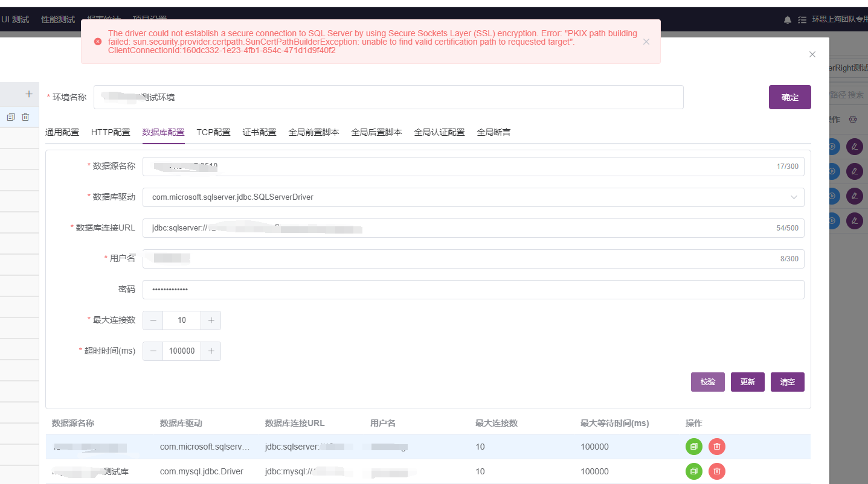This screenshot has width=868, height=484.
Task: Click into the 数据库连接URL field
Action: point(474,228)
